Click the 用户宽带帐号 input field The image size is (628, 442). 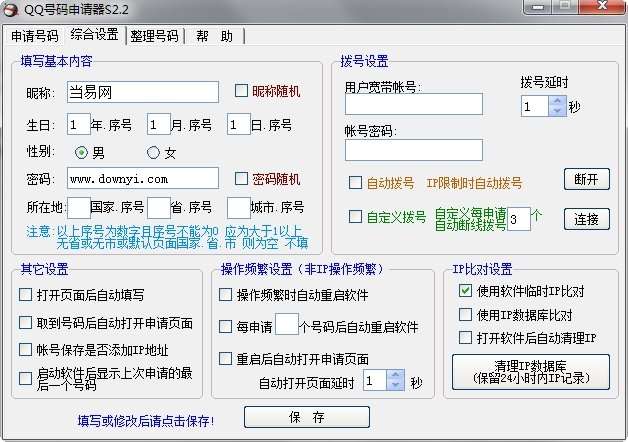click(414, 104)
